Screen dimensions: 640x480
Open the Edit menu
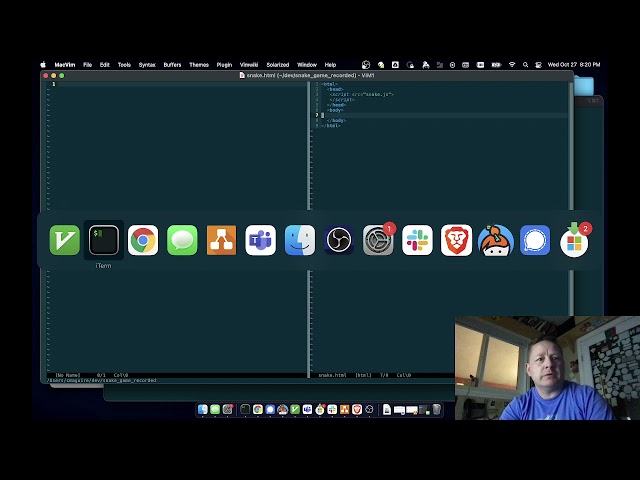[104, 64]
